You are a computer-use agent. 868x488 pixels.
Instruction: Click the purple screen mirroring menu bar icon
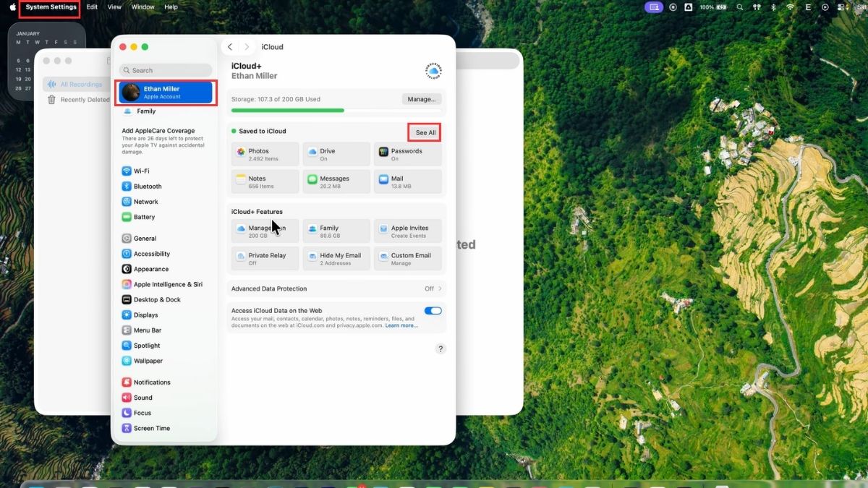[655, 7]
